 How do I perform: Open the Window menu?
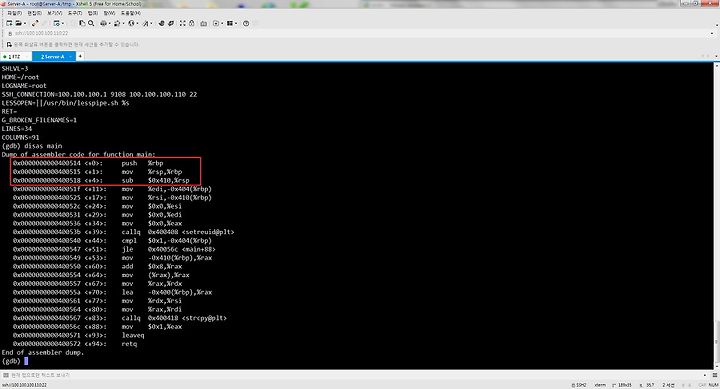pyautogui.click(x=109, y=13)
